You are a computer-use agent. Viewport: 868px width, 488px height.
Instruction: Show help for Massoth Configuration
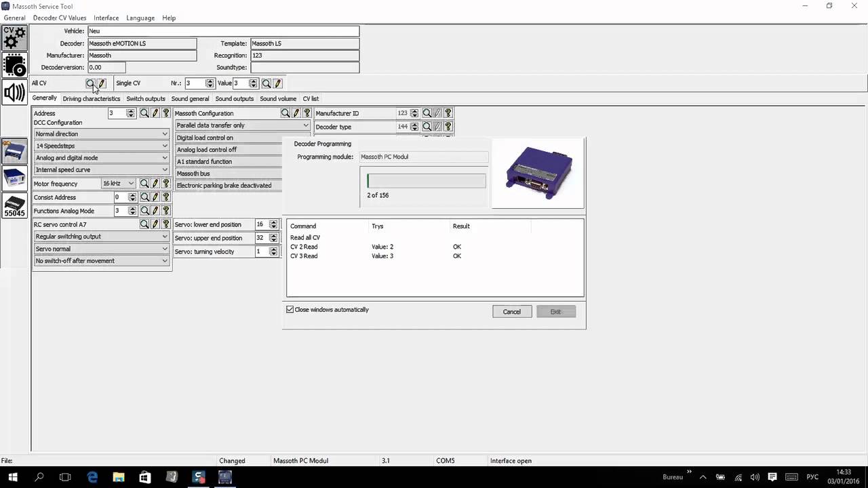pos(307,113)
